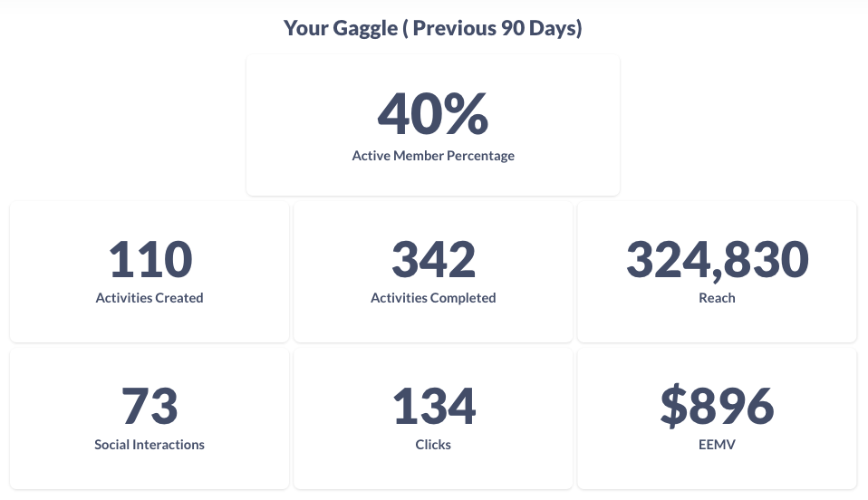Viewport: 868px width, 500px height.
Task: Open the Activities Created card
Action: [x=149, y=272]
